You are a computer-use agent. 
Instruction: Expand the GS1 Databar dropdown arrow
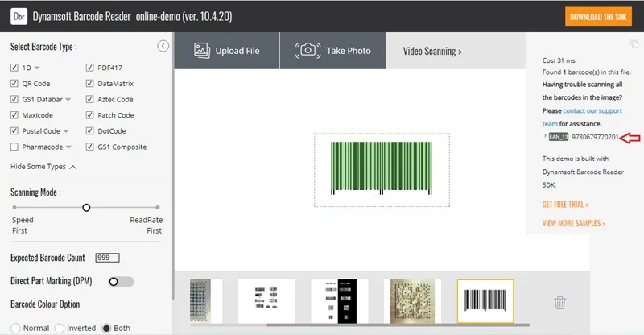[68, 100]
